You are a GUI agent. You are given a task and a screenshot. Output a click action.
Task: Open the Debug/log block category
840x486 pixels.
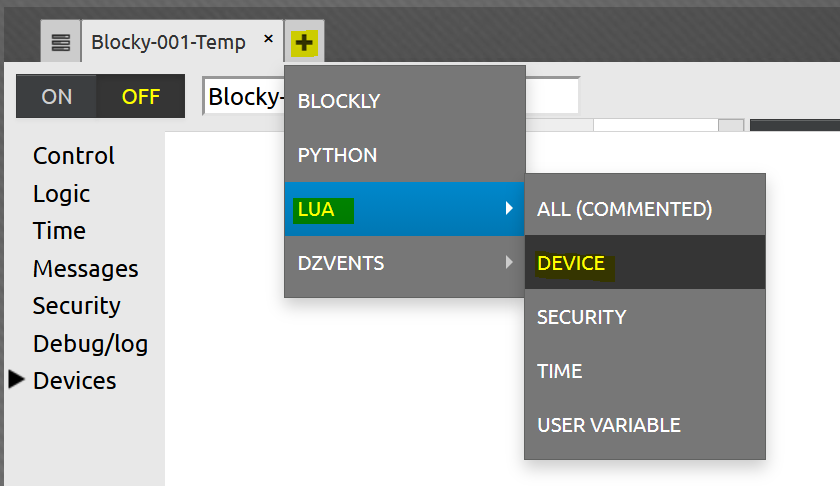(90, 344)
